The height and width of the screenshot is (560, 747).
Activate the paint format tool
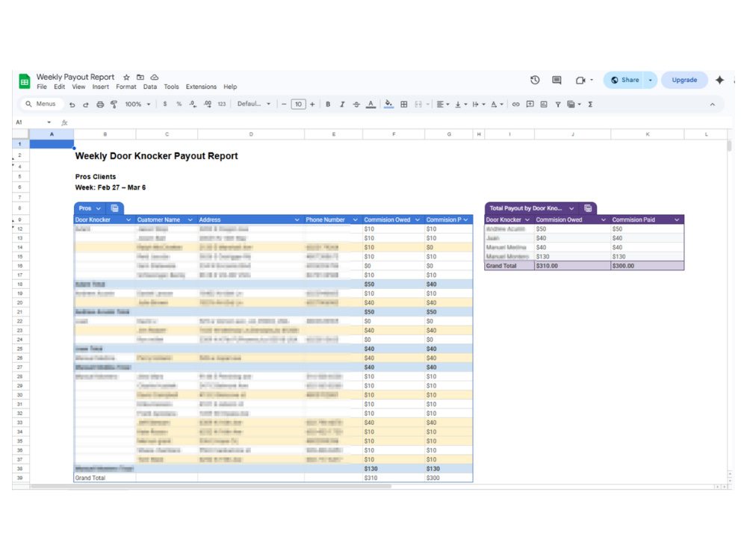[x=114, y=105]
